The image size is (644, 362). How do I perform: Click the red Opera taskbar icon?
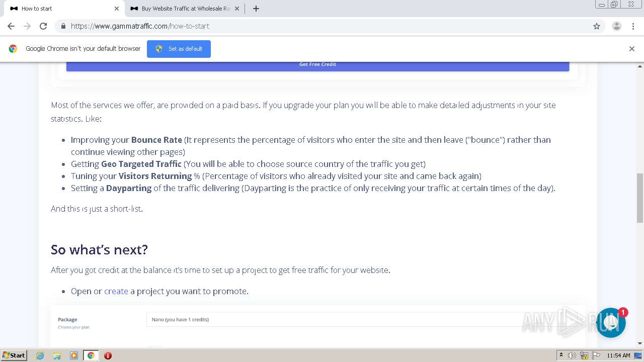pos(108,355)
